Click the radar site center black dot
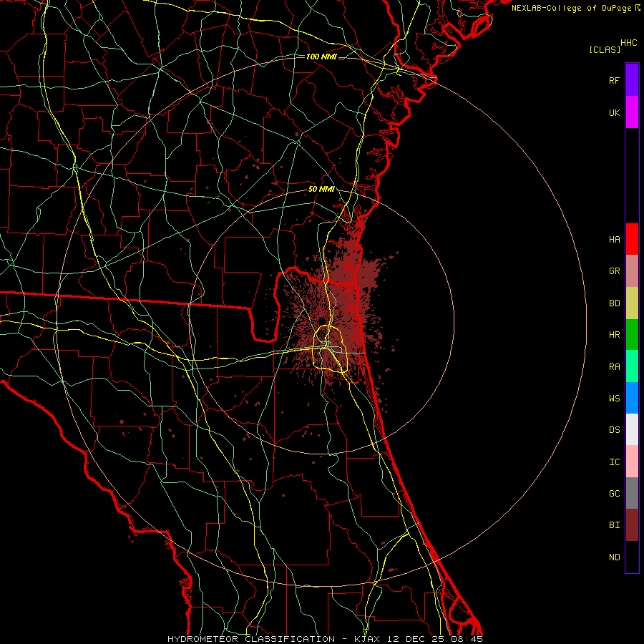 [321, 321]
